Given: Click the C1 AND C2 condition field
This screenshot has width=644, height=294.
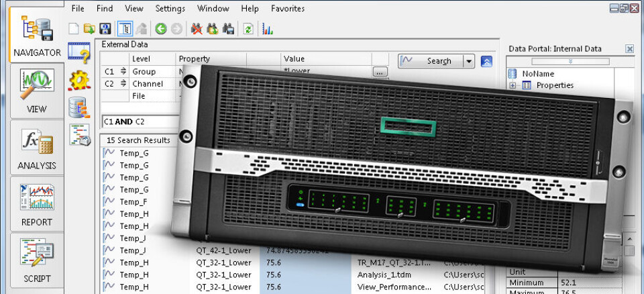Looking at the screenshot, I should pyautogui.click(x=140, y=121).
